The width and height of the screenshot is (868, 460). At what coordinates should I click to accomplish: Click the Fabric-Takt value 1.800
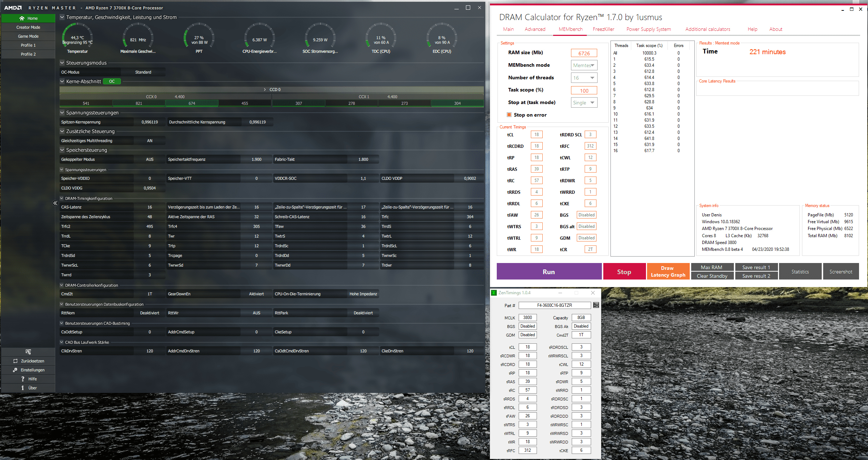(x=363, y=159)
